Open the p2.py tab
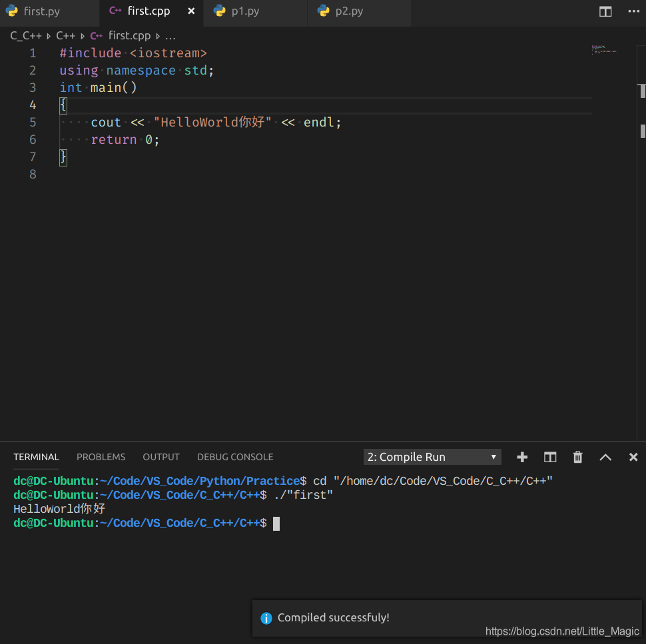 (349, 11)
